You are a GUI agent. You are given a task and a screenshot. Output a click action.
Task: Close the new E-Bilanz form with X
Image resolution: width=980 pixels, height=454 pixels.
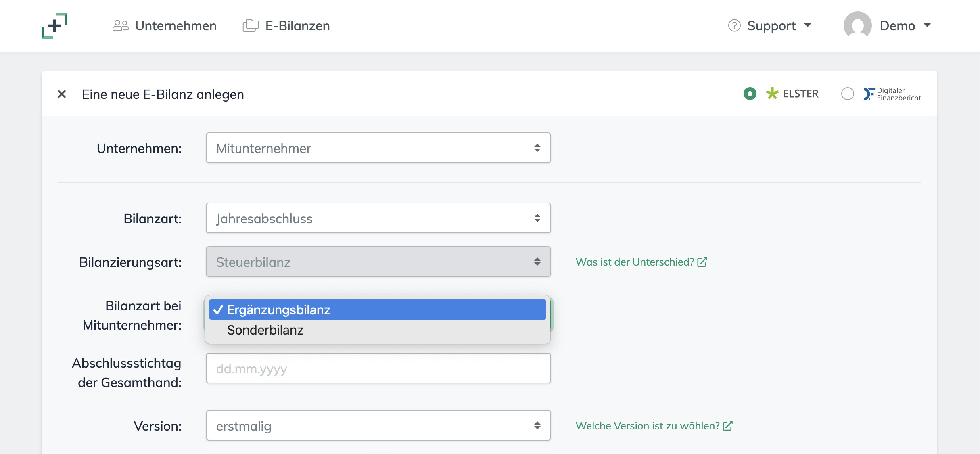(x=62, y=94)
